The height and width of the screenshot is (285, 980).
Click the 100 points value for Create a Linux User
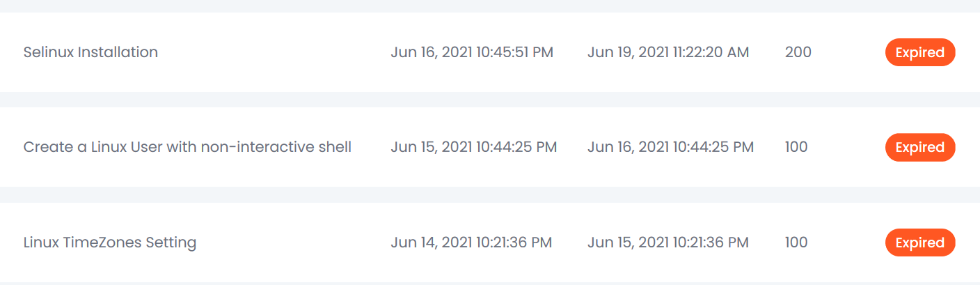tap(796, 147)
